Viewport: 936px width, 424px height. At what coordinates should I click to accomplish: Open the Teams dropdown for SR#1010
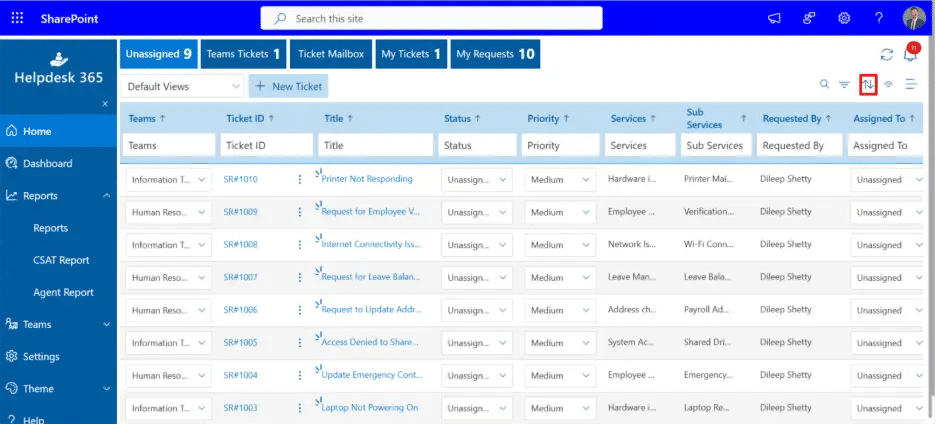point(168,180)
